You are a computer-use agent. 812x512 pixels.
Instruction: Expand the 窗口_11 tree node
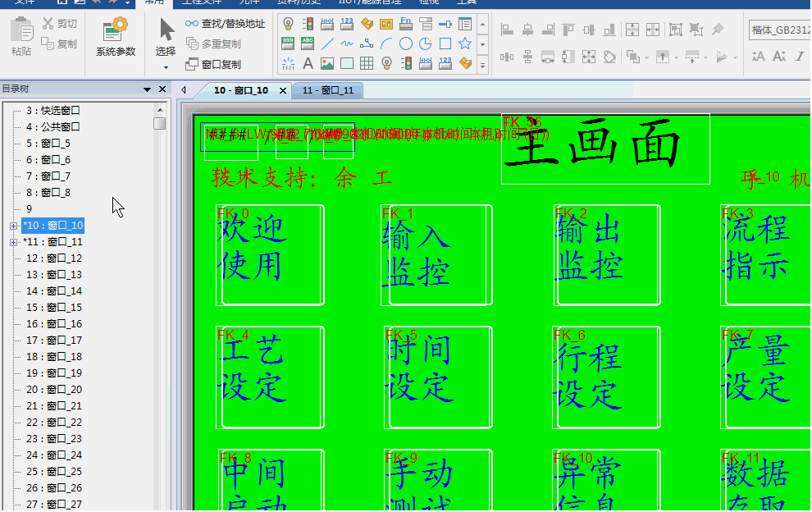tap(13, 242)
